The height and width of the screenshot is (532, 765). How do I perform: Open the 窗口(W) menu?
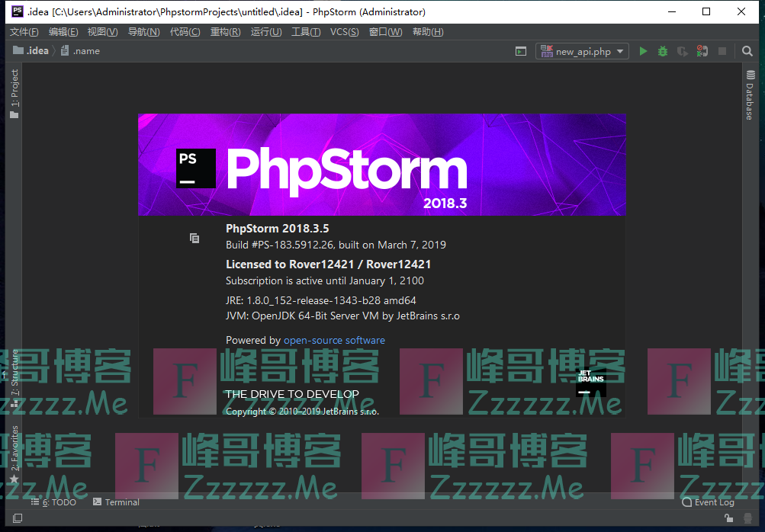point(385,32)
